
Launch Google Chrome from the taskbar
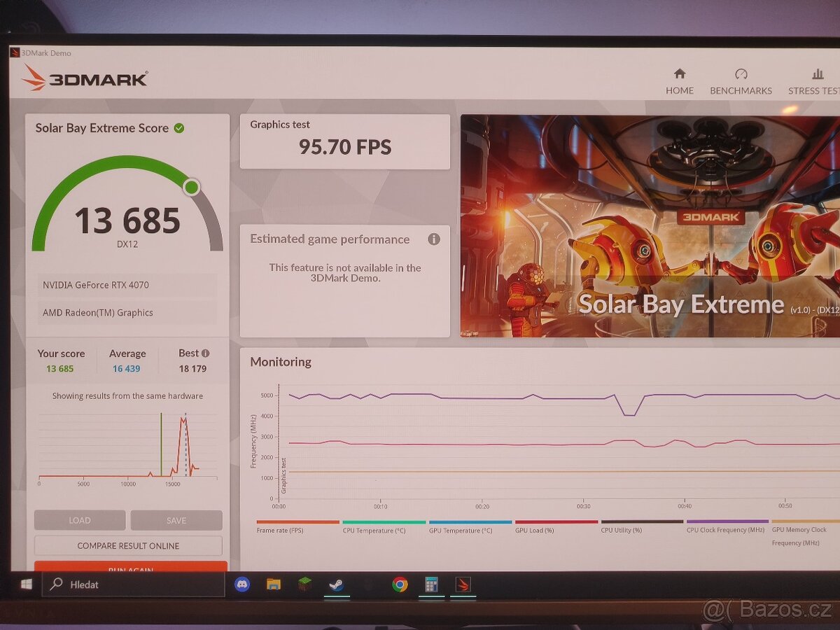click(400, 584)
